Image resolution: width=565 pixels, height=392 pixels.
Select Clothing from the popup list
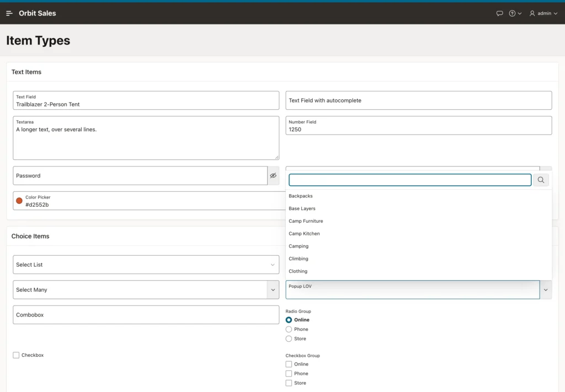419,271
